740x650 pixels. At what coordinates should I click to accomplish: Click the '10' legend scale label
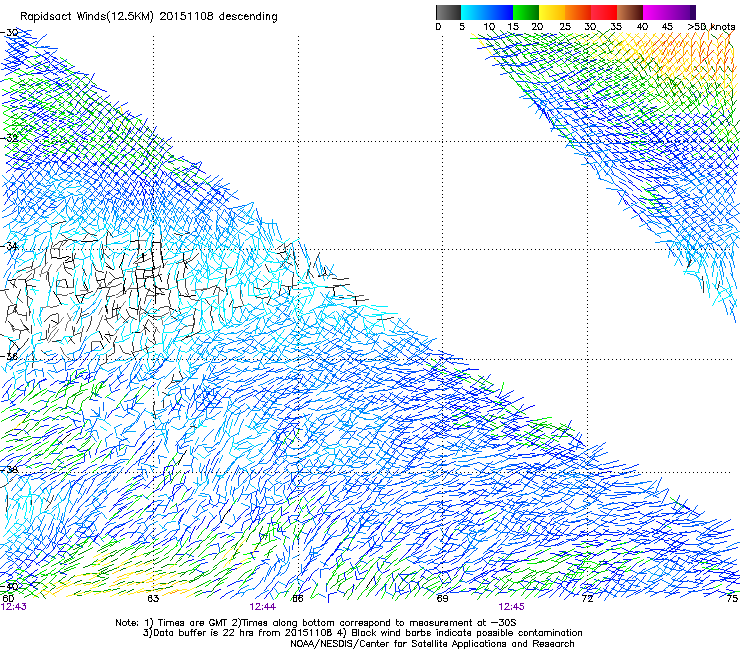pyautogui.click(x=489, y=27)
